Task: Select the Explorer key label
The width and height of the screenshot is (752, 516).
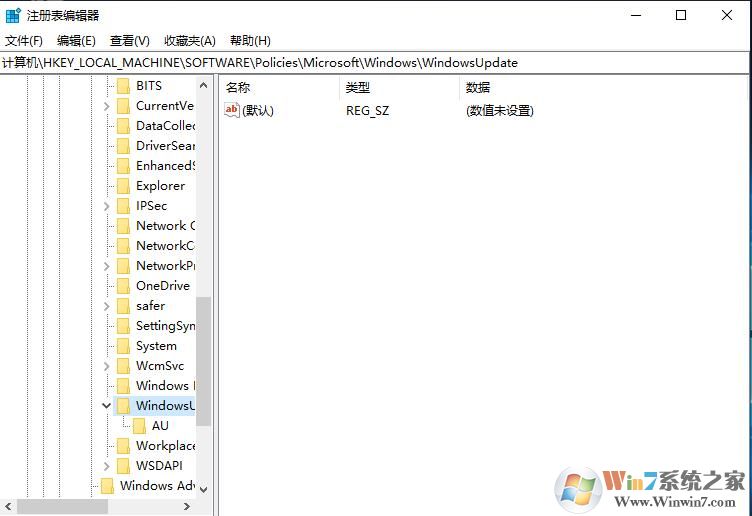Action: pyautogui.click(x=160, y=186)
